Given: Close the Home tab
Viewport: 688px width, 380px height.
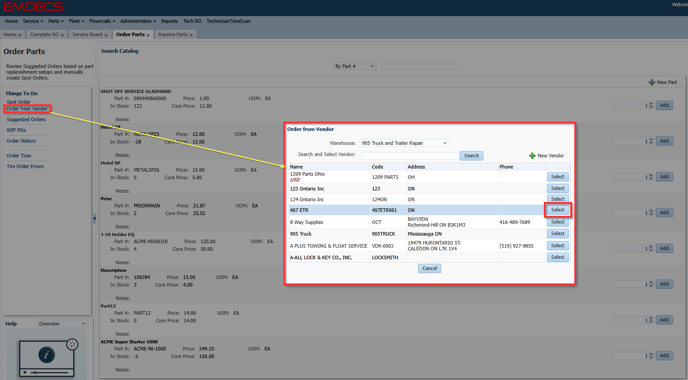Looking at the screenshot, I should coord(20,35).
